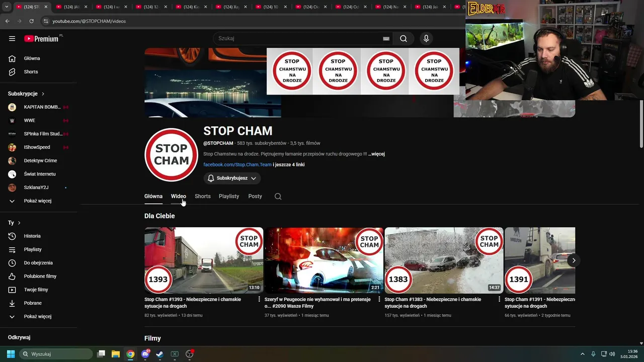Image resolution: width=644 pixels, height=362 pixels.
Task: Open Polubione filmy liked videos
Action: 39,276
